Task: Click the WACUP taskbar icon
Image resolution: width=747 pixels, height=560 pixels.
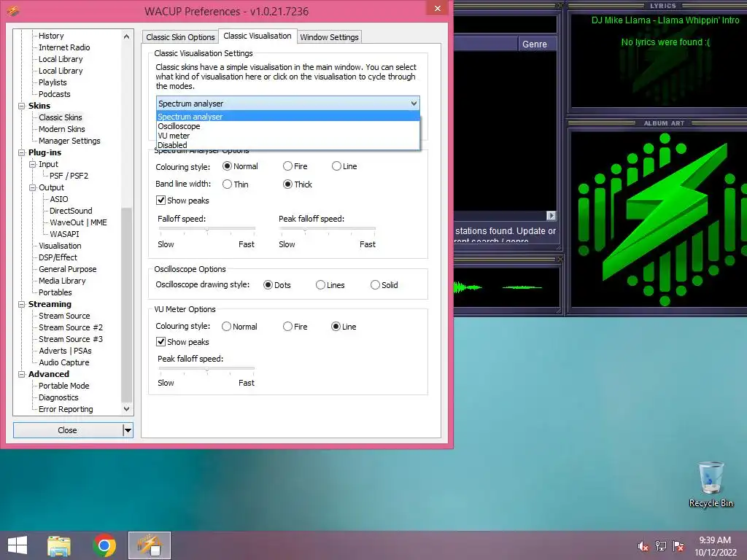Action: pos(149,545)
